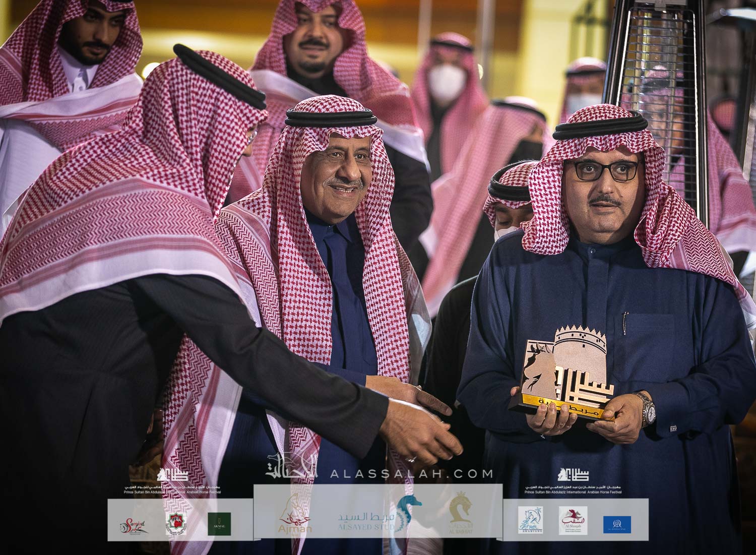Click the Arabic calligraphy Alassalah logo
The image size is (756, 555).
pyautogui.click(x=293, y=467)
